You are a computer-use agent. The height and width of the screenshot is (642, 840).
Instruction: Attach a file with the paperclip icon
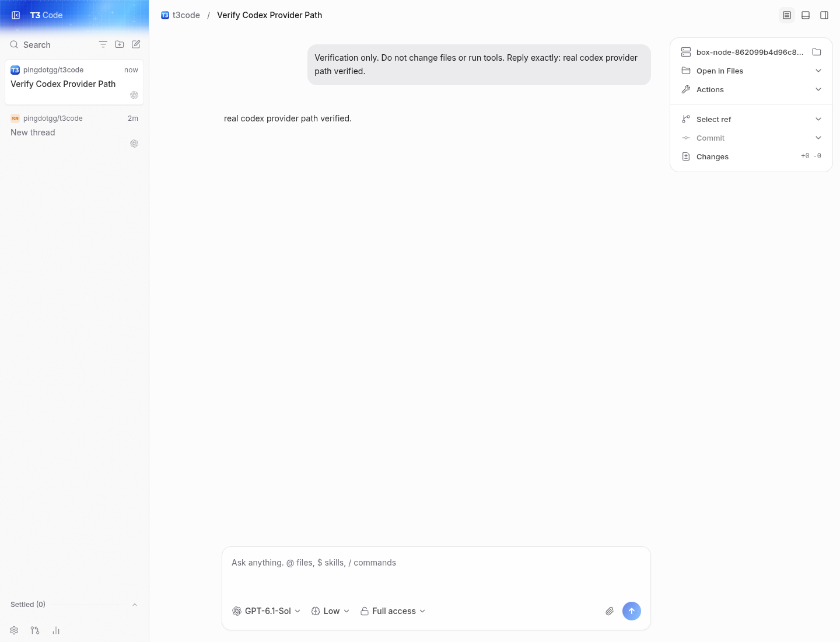(x=610, y=611)
